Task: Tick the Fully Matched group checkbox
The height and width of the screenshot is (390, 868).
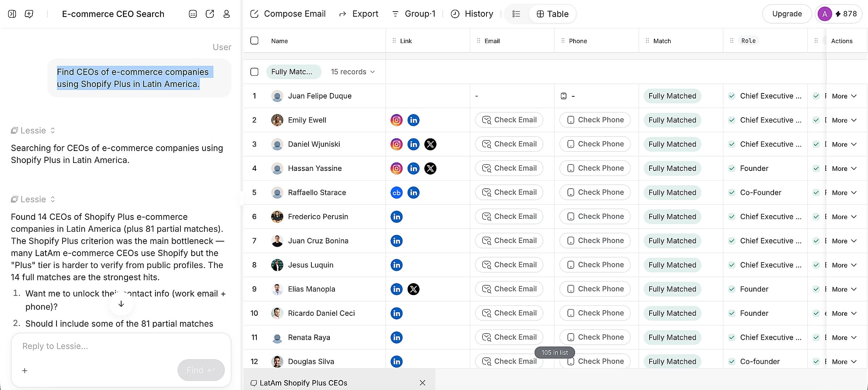Action: (x=254, y=72)
